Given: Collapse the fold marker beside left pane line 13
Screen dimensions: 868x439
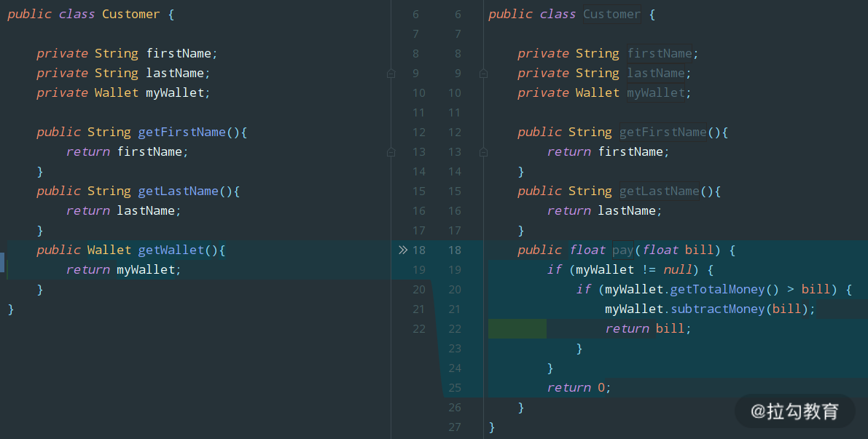Looking at the screenshot, I should point(391,151).
